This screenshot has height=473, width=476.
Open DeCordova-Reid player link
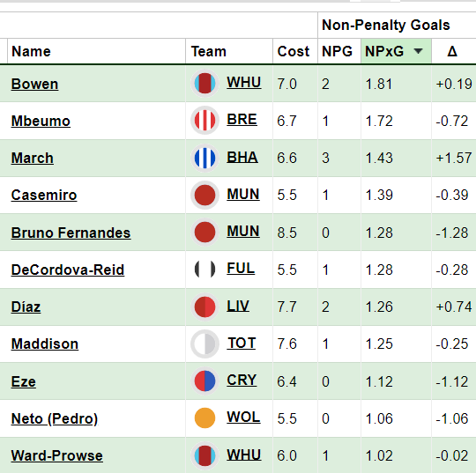[x=68, y=270]
